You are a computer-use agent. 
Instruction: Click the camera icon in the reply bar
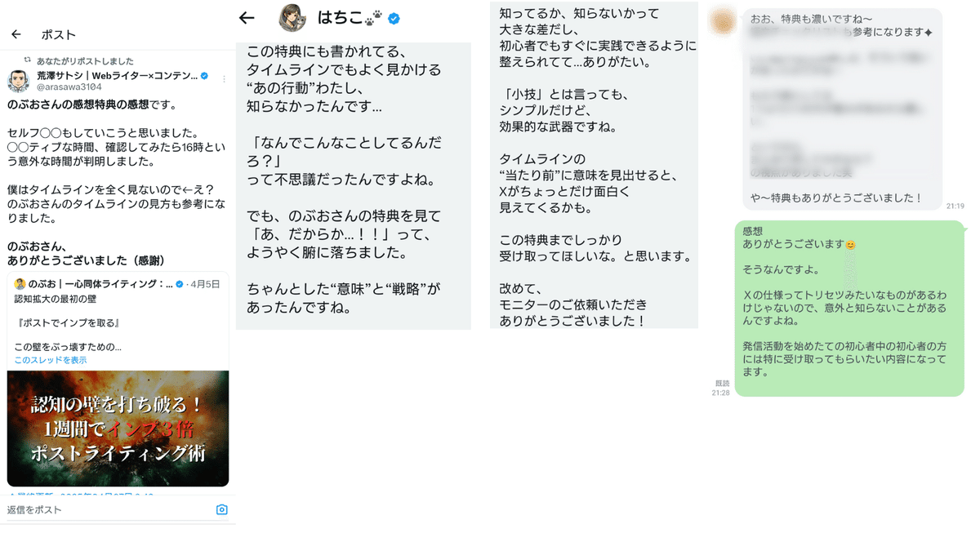(221, 509)
